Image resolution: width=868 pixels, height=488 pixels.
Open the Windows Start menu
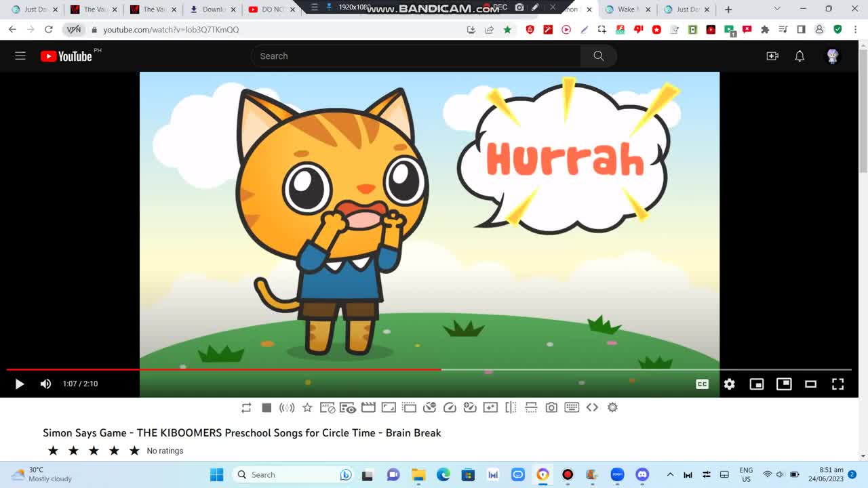pos(217,474)
